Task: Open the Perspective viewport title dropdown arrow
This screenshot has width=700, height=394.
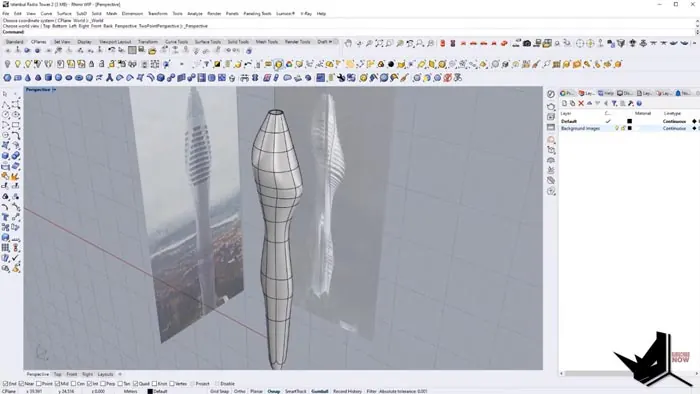Action: (x=54, y=90)
